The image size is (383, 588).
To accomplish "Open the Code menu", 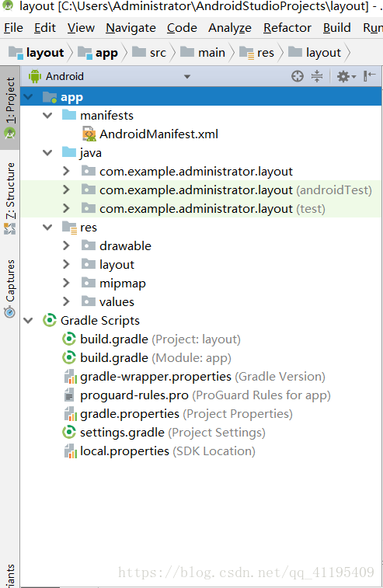I will [x=182, y=28].
